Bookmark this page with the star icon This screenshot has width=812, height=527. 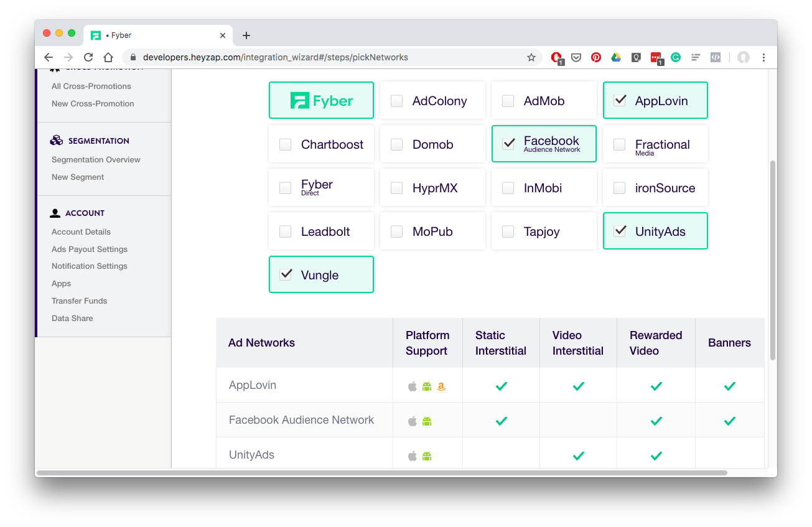click(x=531, y=57)
